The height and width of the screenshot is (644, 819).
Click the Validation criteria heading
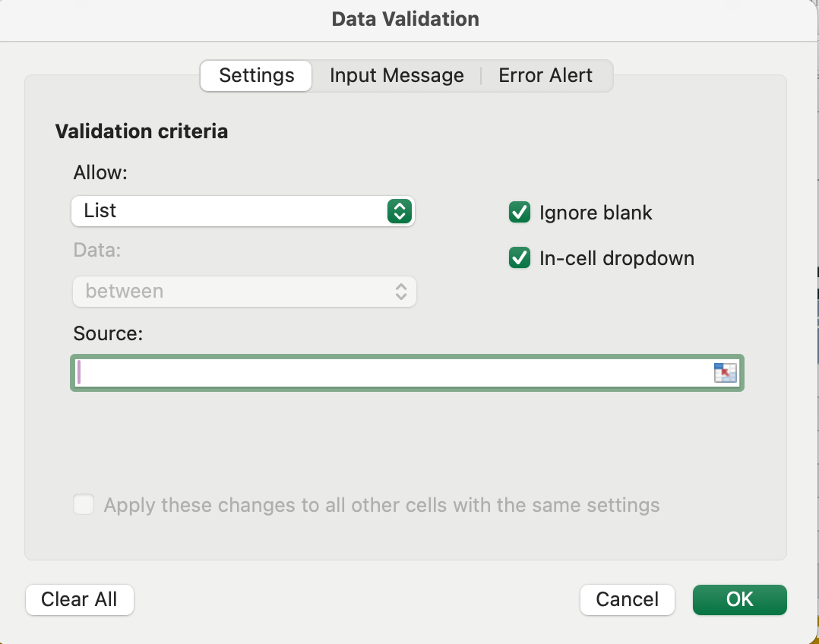[x=141, y=131]
